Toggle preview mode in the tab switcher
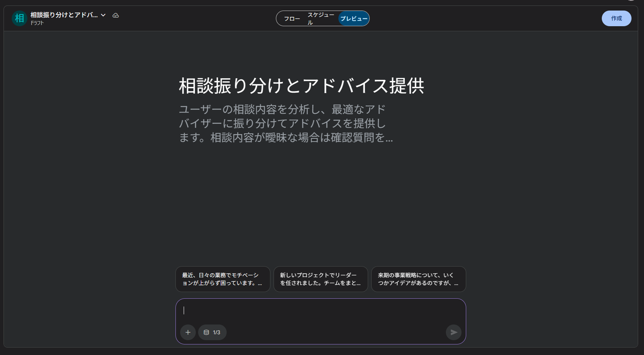 click(x=353, y=18)
